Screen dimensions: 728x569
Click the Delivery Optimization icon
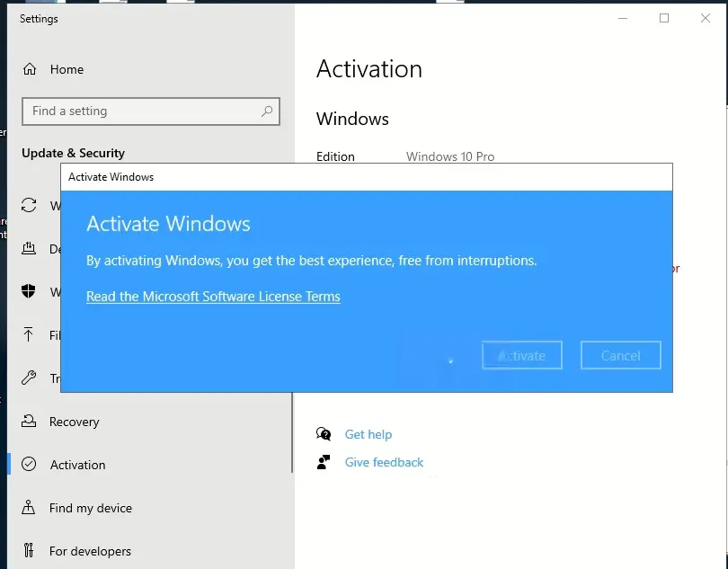click(29, 248)
